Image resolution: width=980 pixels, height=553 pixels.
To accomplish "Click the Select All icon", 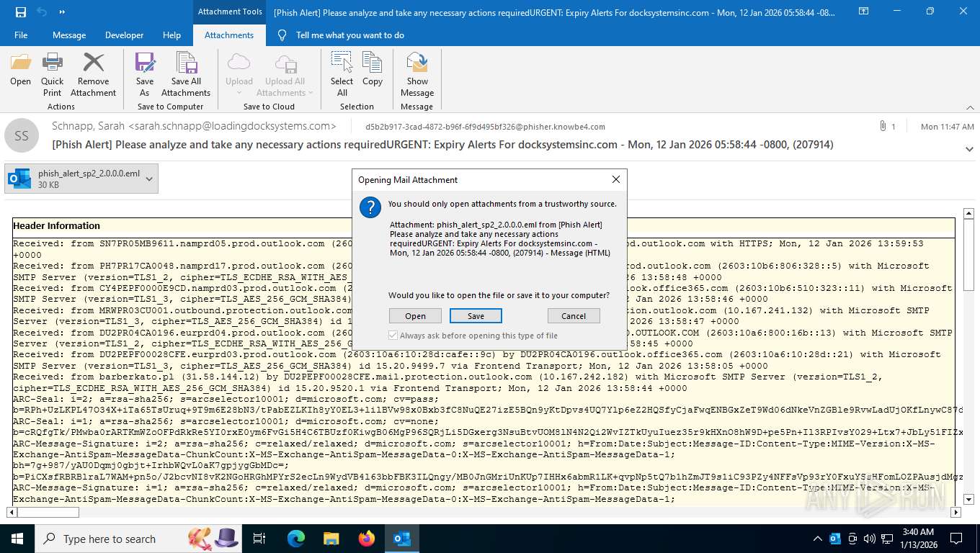I will [342, 75].
